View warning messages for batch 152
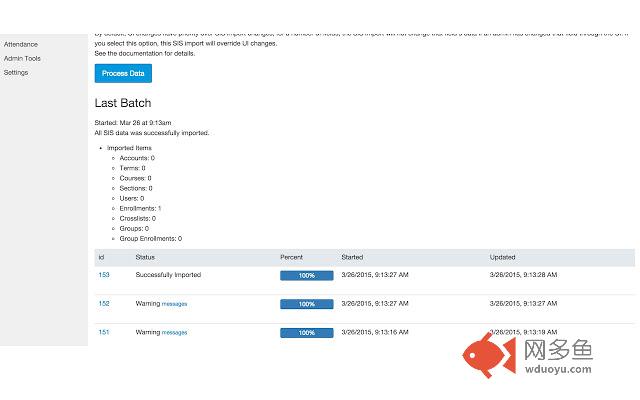Viewport: 640px width, 400px height. pos(174,303)
